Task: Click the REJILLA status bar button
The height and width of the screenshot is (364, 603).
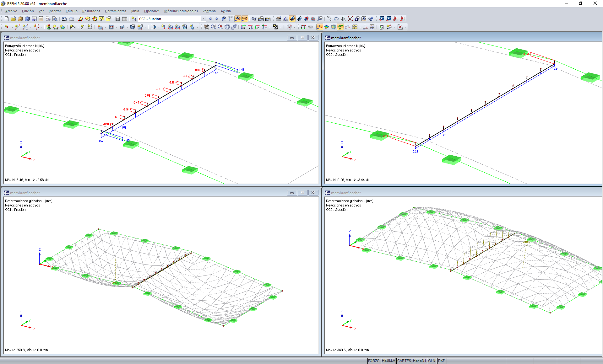Action: click(388, 361)
